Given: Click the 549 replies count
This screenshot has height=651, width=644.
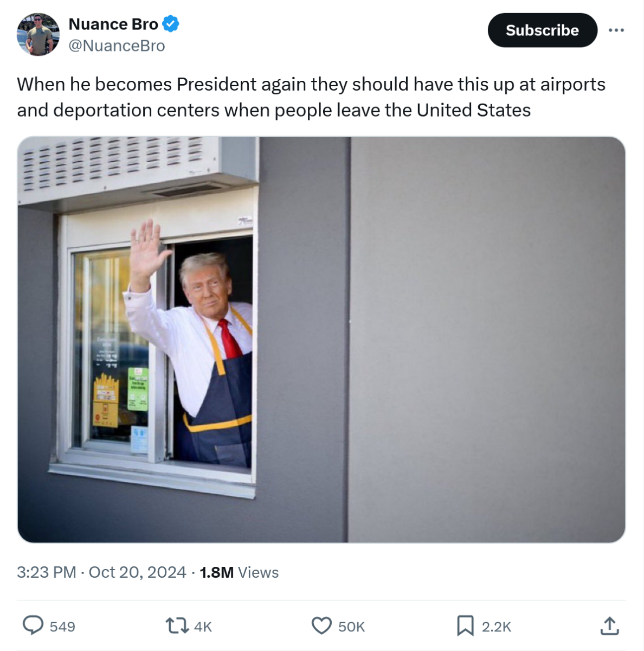Looking at the screenshot, I should (62, 627).
